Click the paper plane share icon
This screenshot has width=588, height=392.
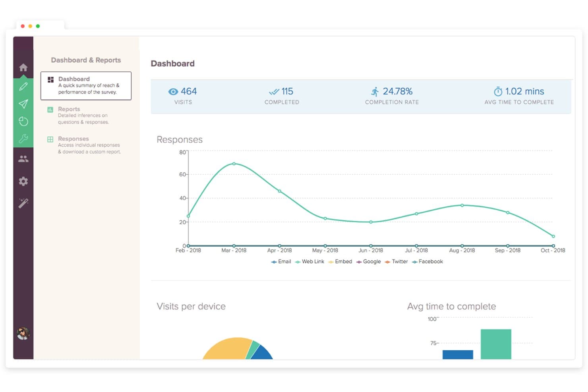(x=23, y=104)
